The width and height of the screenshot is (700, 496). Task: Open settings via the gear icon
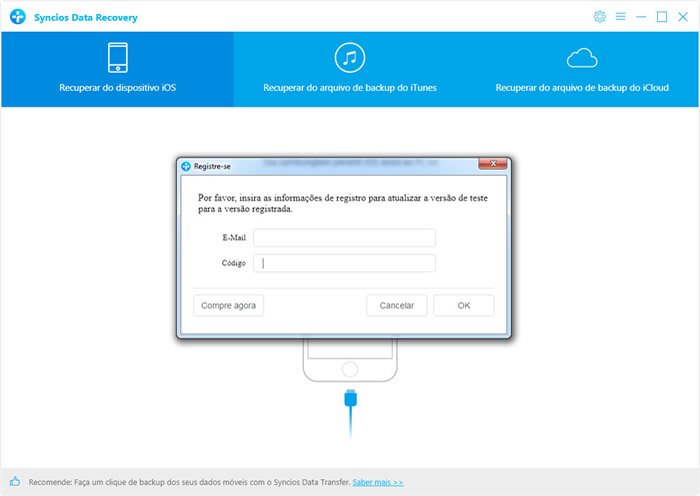[600, 17]
